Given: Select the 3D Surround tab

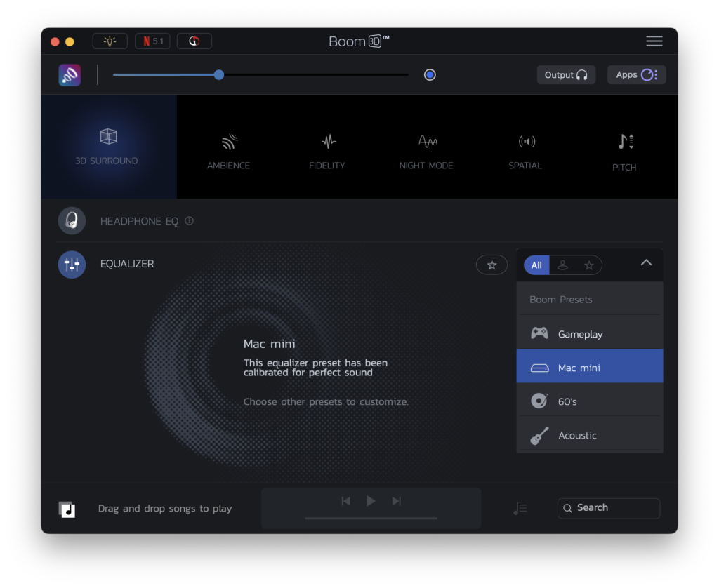Looking at the screenshot, I should click(109, 147).
